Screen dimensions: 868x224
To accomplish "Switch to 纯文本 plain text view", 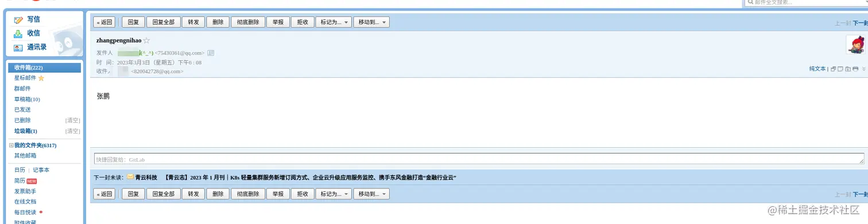I will pyautogui.click(x=817, y=69).
